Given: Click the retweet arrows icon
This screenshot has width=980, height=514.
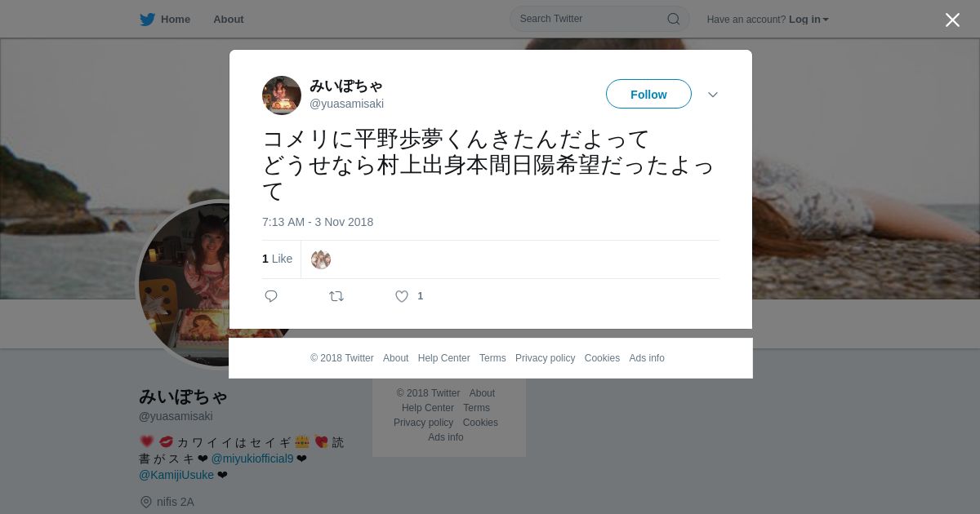Looking at the screenshot, I should (336, 296).
